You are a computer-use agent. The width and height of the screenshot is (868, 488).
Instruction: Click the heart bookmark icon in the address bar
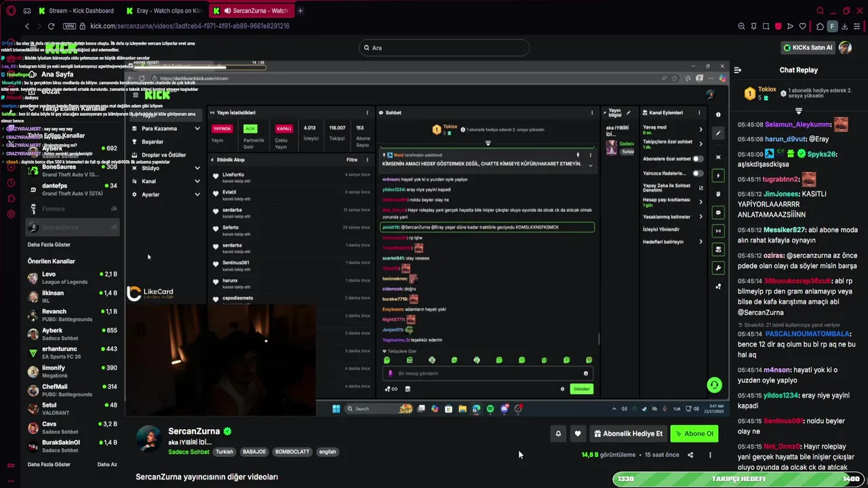803,26
